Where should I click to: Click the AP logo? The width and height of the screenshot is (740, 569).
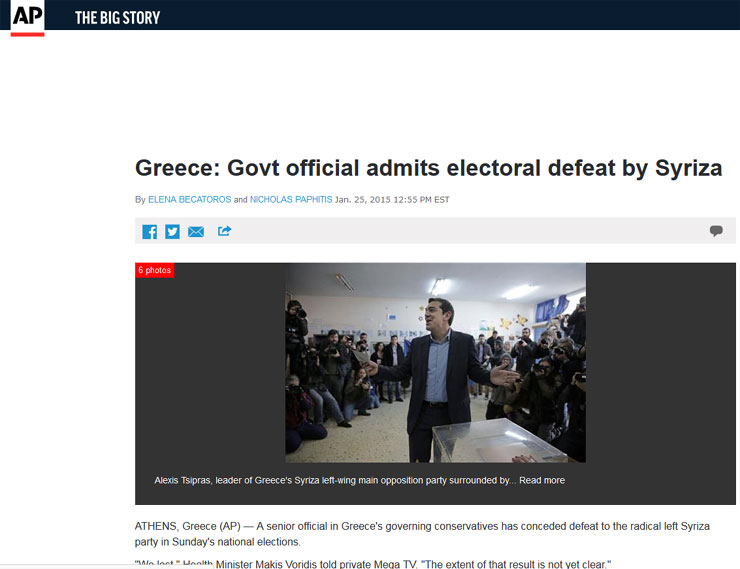[27, 17]
